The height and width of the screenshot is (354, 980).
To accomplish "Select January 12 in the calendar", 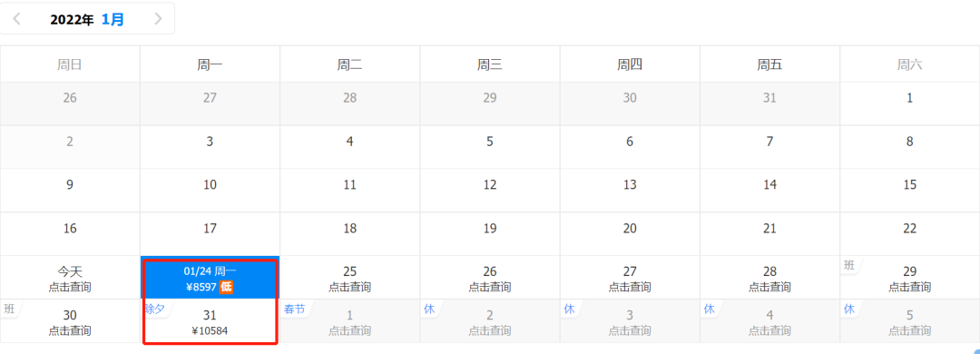I will (490, 185).
